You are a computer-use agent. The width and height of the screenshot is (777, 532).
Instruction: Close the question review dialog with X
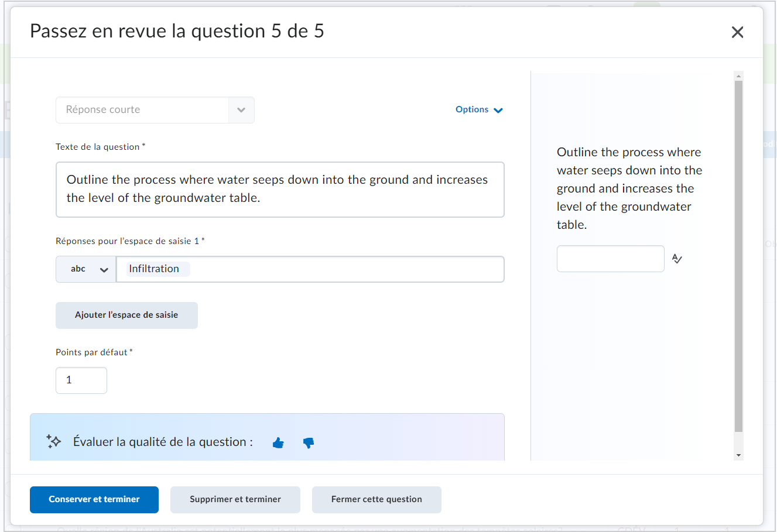click(737, 32)
